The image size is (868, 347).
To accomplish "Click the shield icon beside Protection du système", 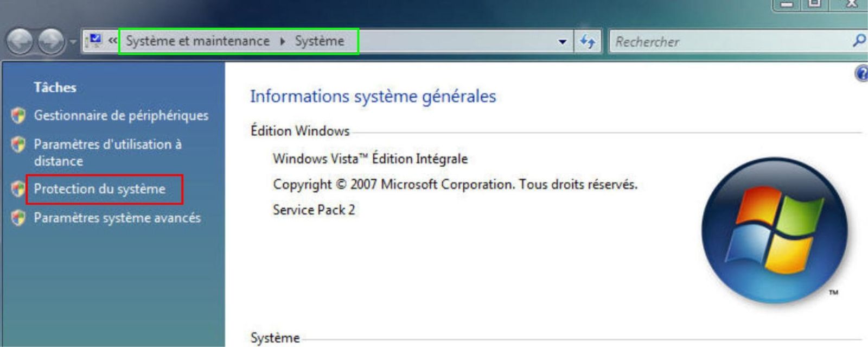I will [18, 188].
